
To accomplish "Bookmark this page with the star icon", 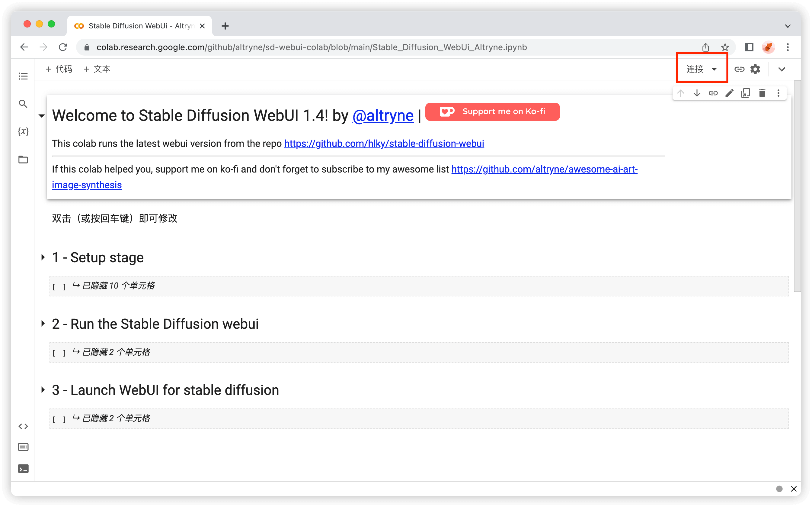I will [x=725, y=47].
